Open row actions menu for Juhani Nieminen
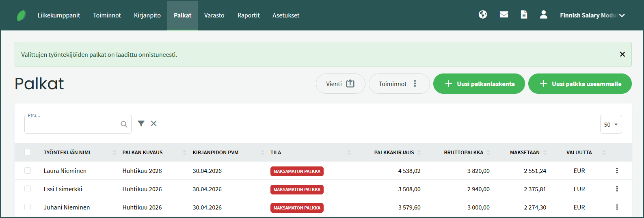Image resolution: width=644 pixels, height=218 pixels. (x=617, y=207)
